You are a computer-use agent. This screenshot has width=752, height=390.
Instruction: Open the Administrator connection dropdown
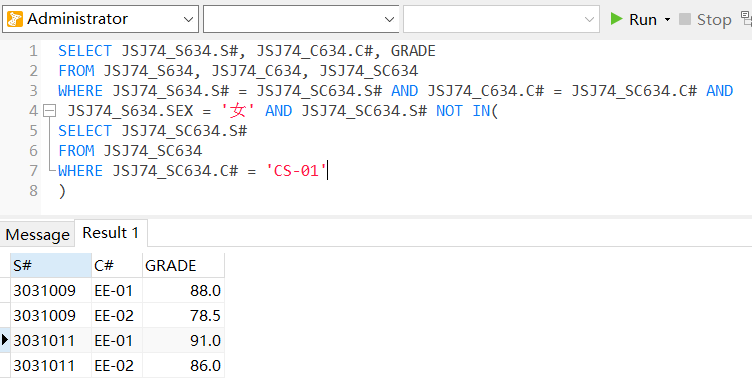coord(188,19)
